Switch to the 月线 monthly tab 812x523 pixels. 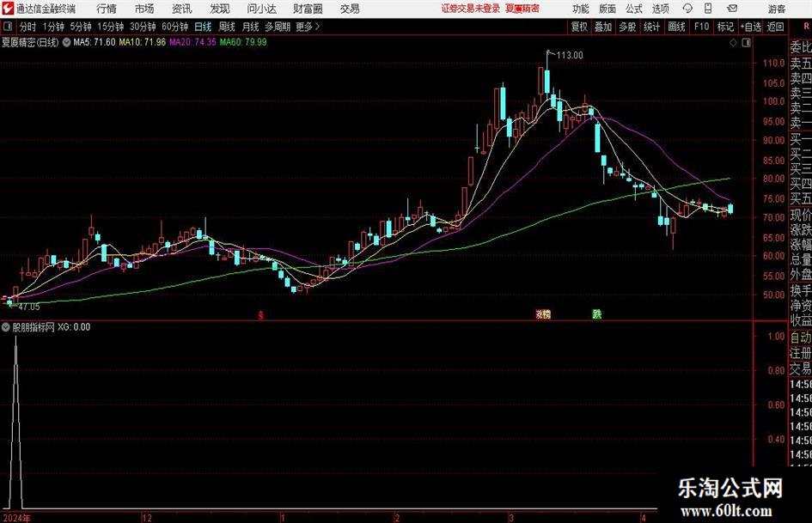point(250,27)
